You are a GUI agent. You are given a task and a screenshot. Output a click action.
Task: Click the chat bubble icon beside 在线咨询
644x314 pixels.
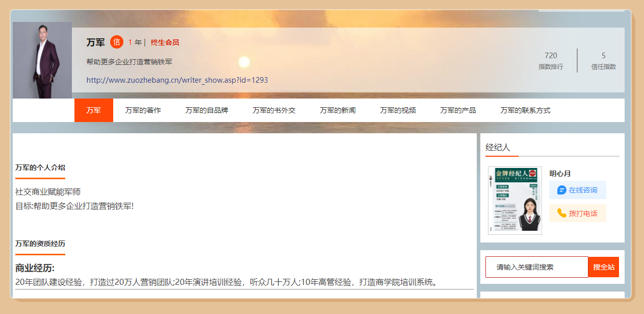(562, 190)
